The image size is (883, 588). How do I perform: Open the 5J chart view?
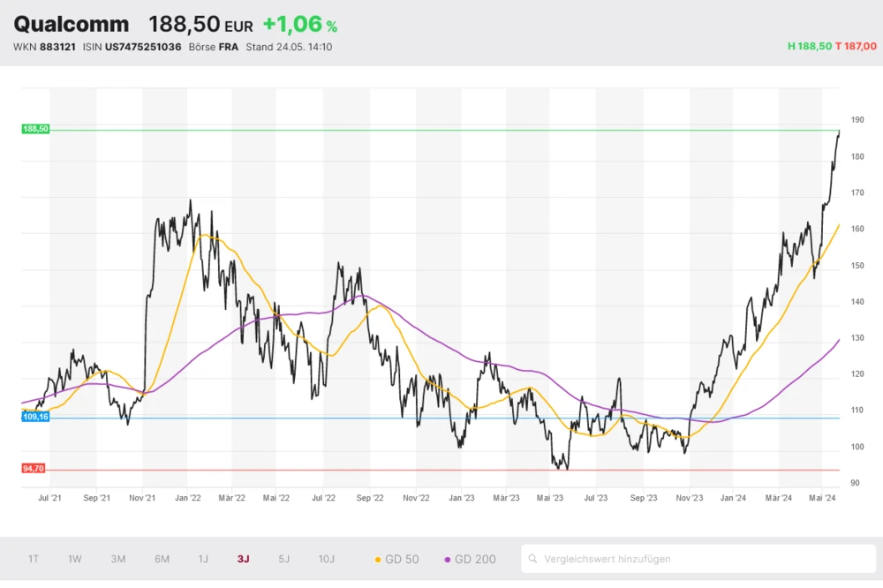(x=283, y=559)
